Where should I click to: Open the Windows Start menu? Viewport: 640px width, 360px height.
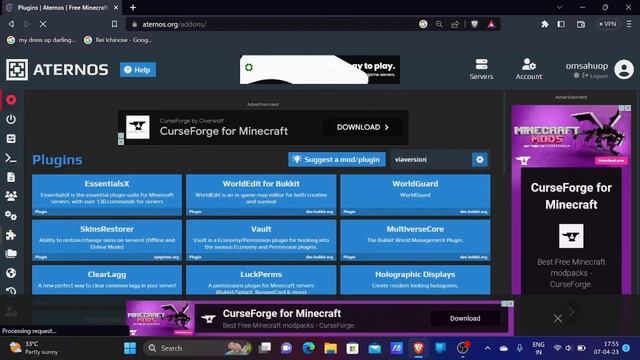130,348
